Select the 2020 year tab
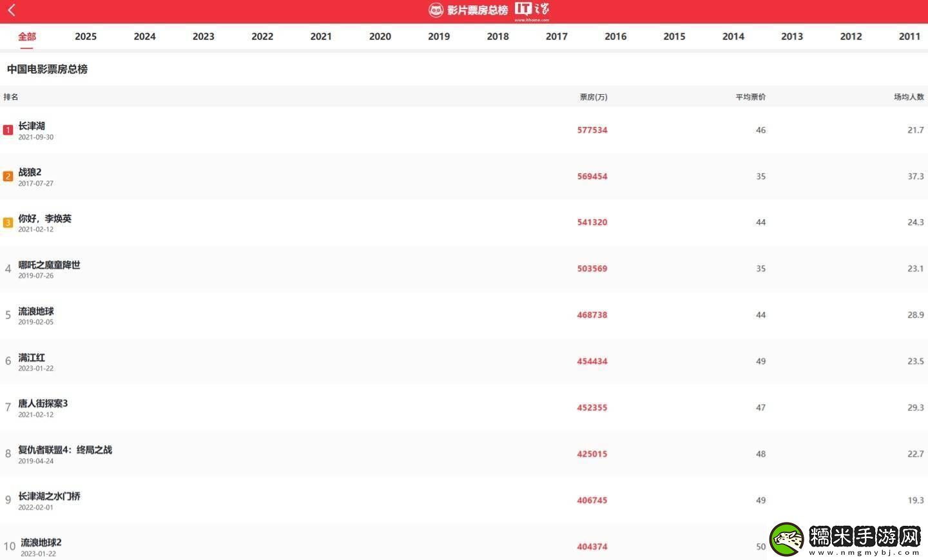Image resolution: width=928 pixels, height=560 pixels. (x=380, y=37)
